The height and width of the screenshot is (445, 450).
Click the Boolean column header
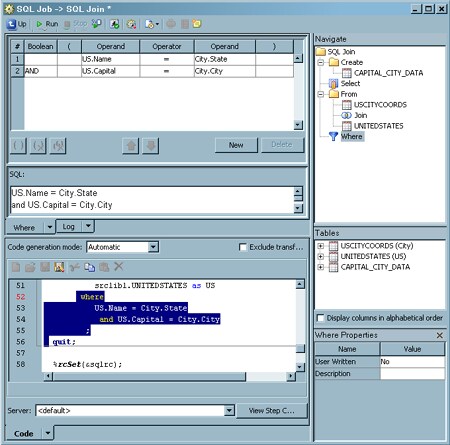coord(40,46)
